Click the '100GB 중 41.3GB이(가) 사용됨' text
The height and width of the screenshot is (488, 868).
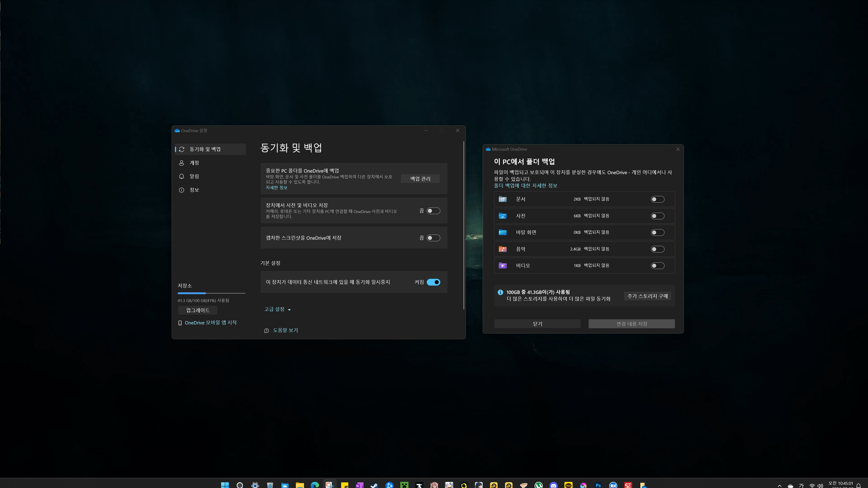tap(538, 292)
